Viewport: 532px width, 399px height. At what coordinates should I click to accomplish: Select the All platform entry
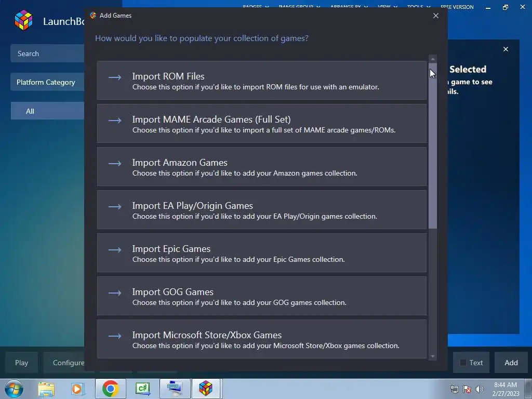(47, 111)
